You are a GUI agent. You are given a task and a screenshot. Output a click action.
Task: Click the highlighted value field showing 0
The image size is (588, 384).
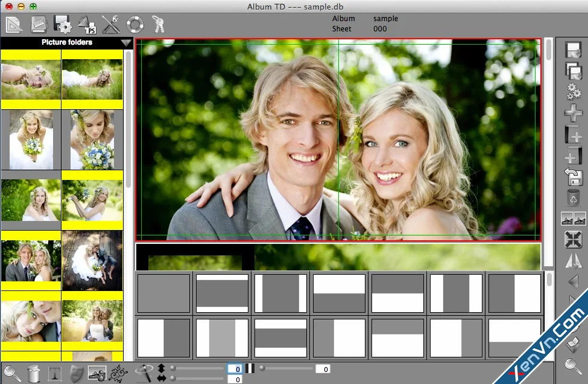click(x=235, y=369)
